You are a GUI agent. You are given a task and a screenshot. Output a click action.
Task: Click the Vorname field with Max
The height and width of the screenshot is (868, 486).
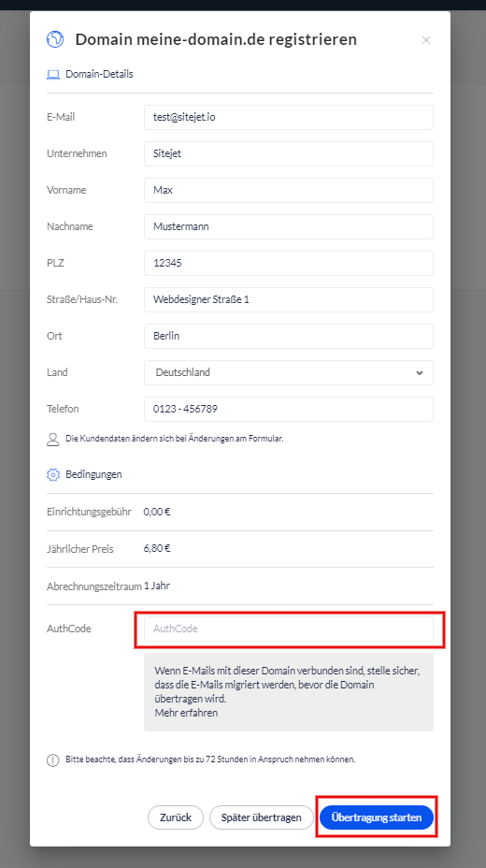(289, 191)
